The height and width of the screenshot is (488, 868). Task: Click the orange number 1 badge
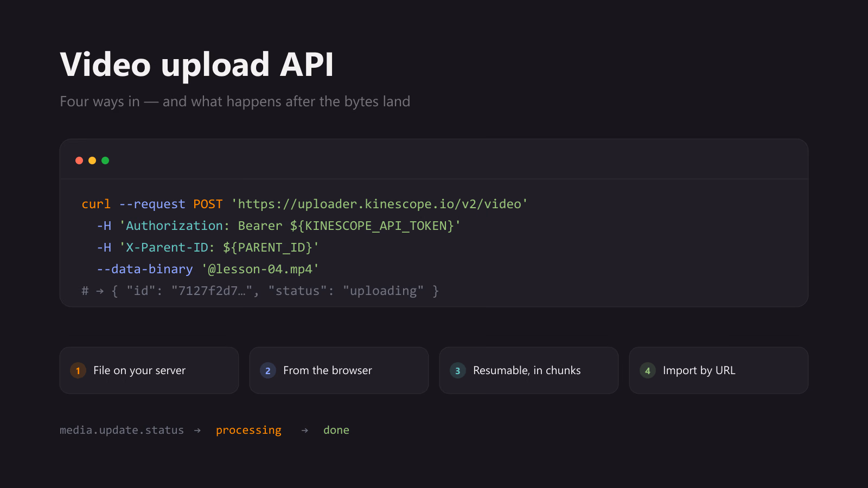click(x=78, y=370)
